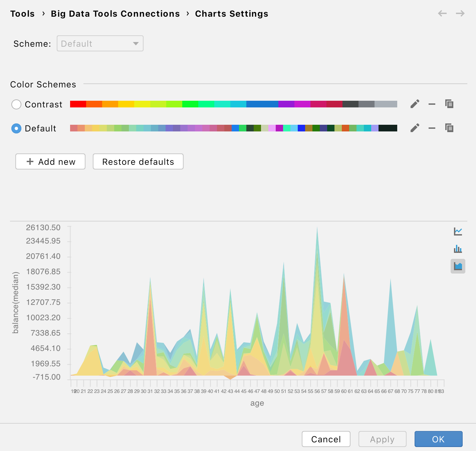Duplicate the Contrast color scheme
This screenshot has width=476, height=451.
[x=449, y=104]
